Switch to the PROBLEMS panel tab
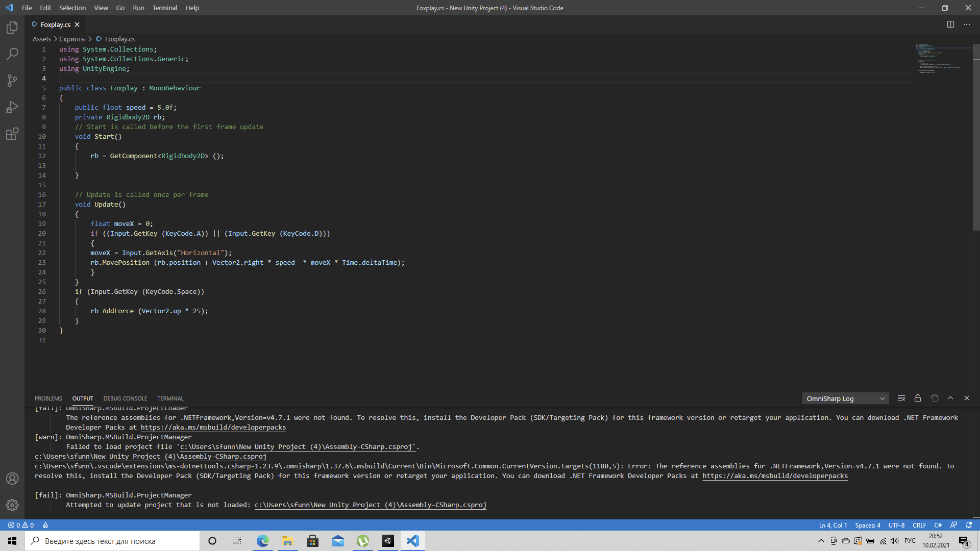 48,398
